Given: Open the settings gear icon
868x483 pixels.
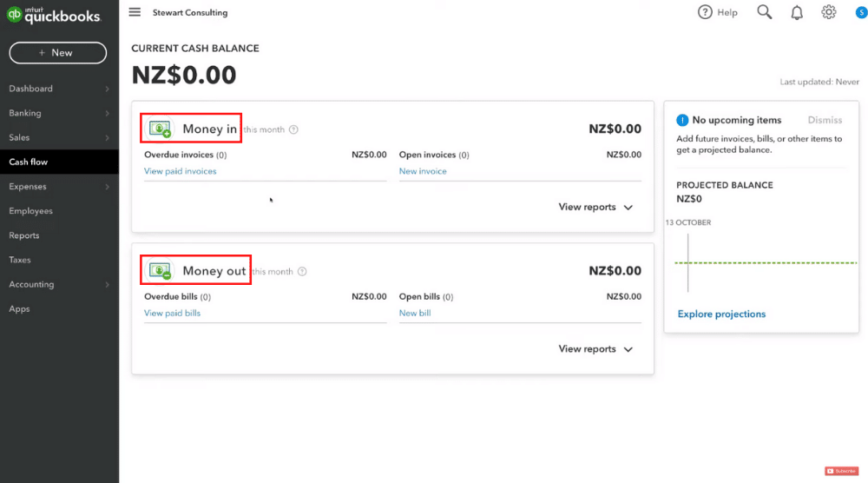Looking at the screenshot, I should pos(829,12).
